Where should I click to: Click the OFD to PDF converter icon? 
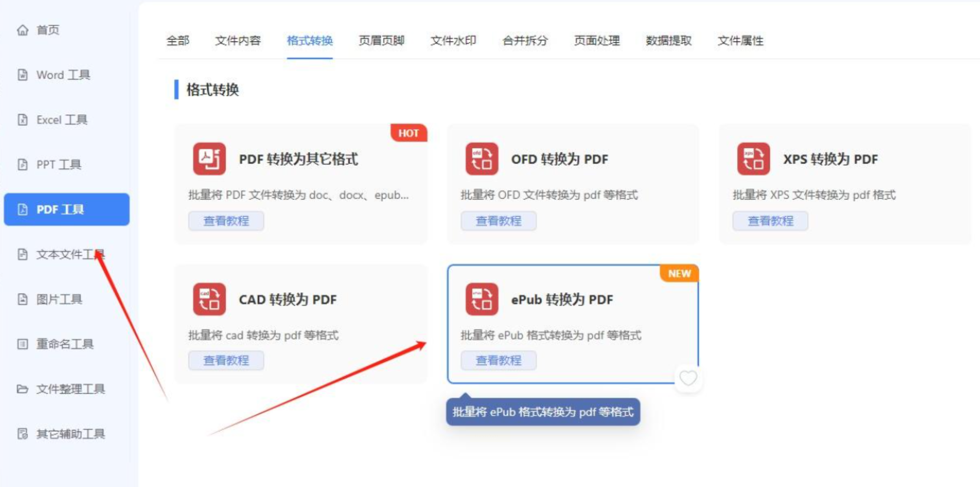(x=481, y=159)
